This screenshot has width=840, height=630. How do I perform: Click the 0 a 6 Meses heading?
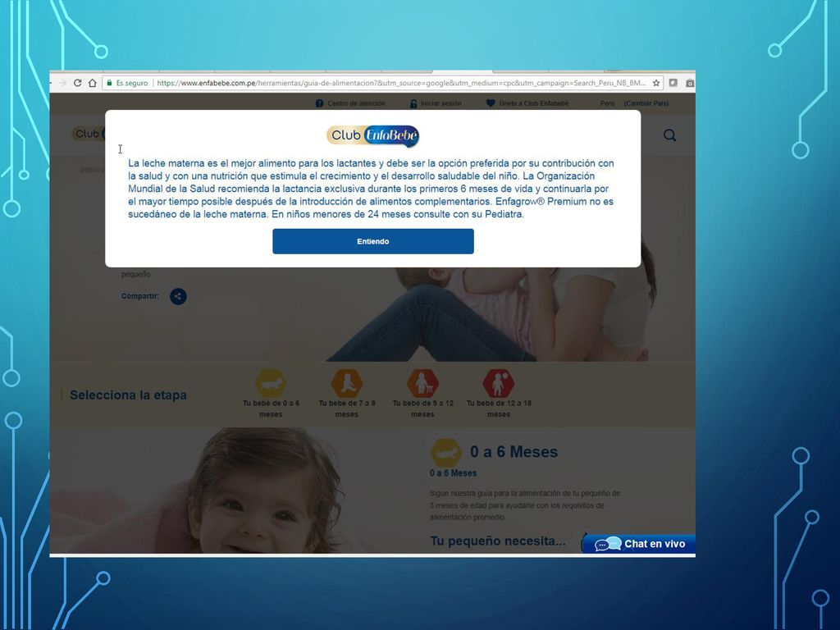[514, 452]
